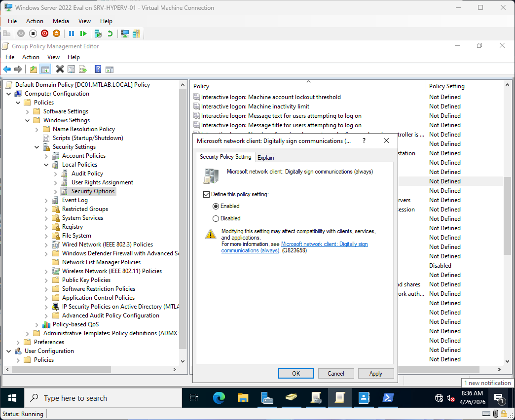Click the VM Turn Off stop button
The width and height of the screenshot is (515, 420).
[x=33, y=34]
